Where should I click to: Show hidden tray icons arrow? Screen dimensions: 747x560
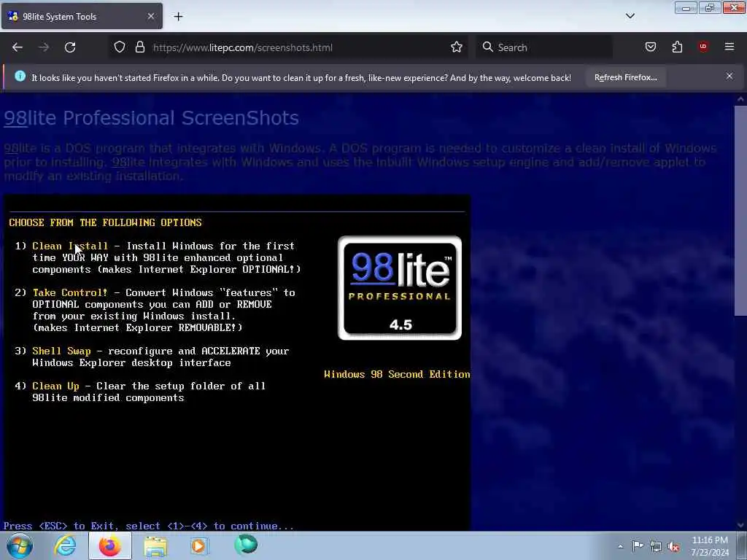(x=620, y=547)
